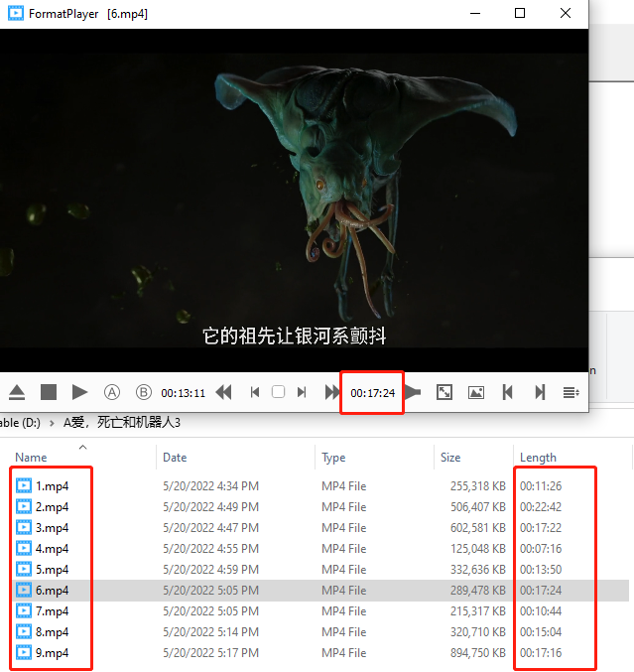The height and width of the screenshot is (672, 634).
Task: Click the eject/open file icon
Action: pyautogui.click(x=17, y=392)
